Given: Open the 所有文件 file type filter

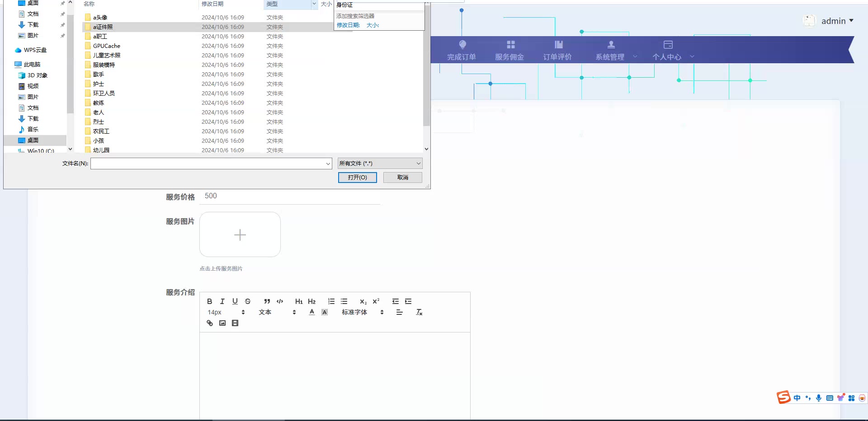Looking at the screenshot, I should click(380, 164).
